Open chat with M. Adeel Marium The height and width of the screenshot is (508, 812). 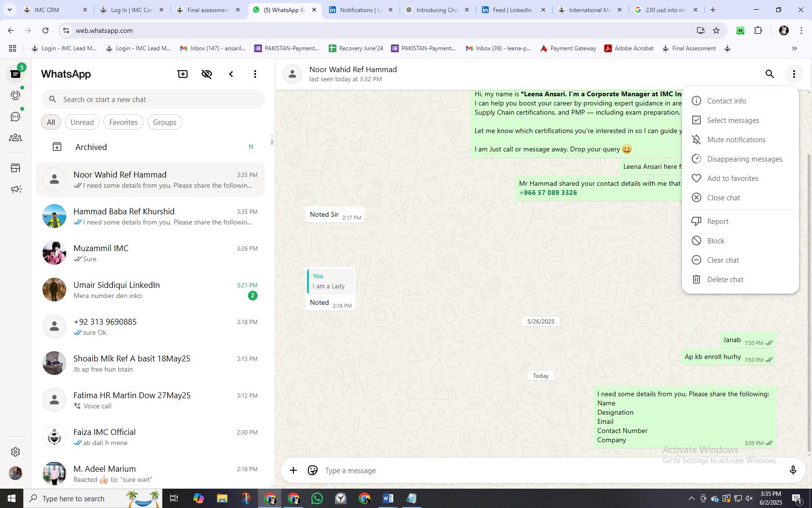tap(150, 473)
